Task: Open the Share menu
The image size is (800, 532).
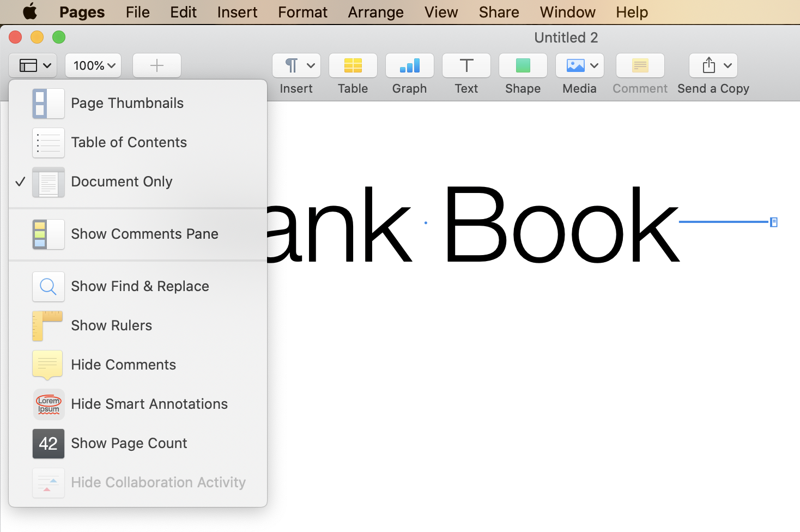Action: click(x=499, y=12)
